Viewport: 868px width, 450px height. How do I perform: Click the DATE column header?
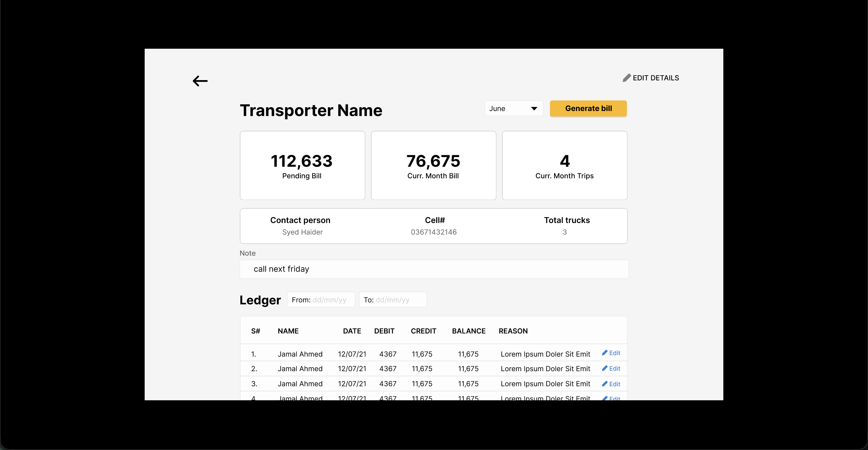352,331
